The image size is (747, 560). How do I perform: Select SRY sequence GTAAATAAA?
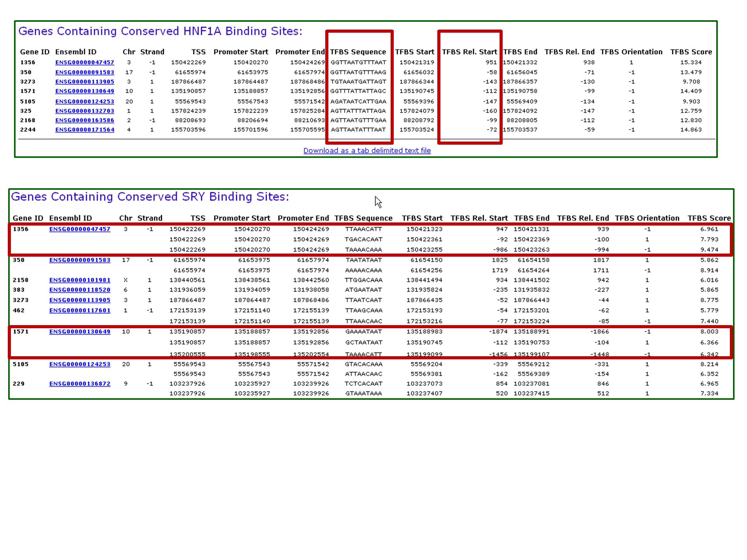click(363, 393)
